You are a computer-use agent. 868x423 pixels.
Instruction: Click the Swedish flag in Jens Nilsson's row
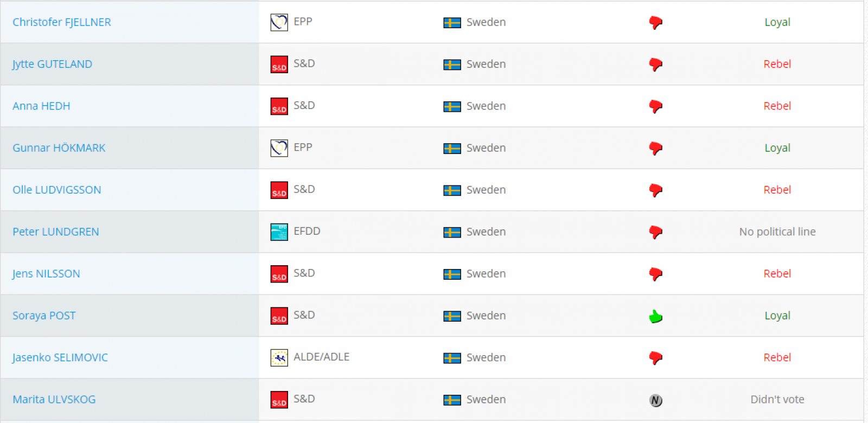(452, 274)
